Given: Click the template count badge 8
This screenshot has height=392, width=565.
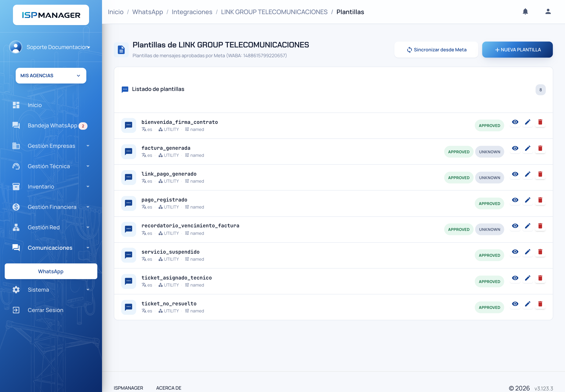Looking at the screenshot, I should pos(540,90).
